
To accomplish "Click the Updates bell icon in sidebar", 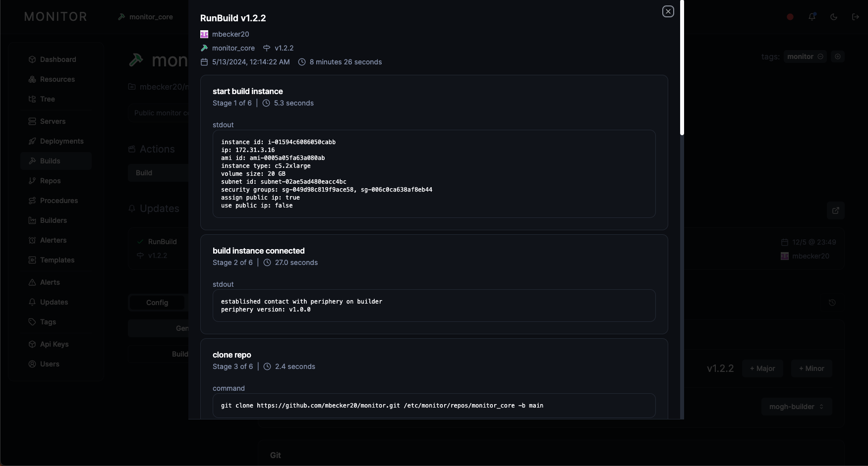I will click(32, 302).
